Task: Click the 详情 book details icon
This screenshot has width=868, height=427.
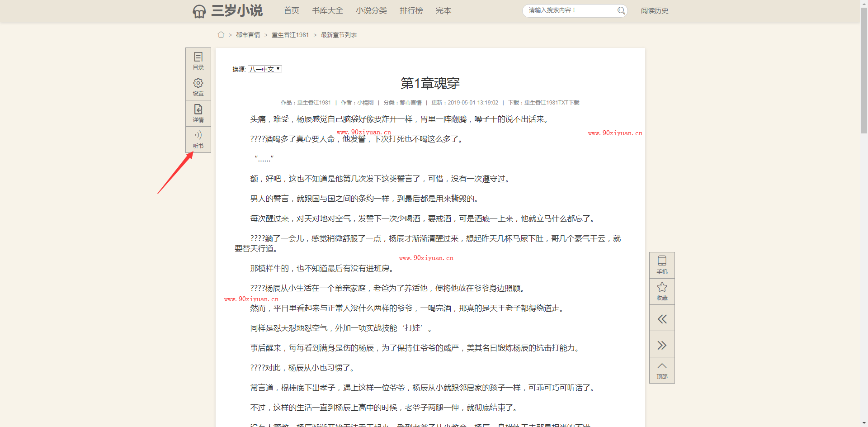Action: (198, 113)
